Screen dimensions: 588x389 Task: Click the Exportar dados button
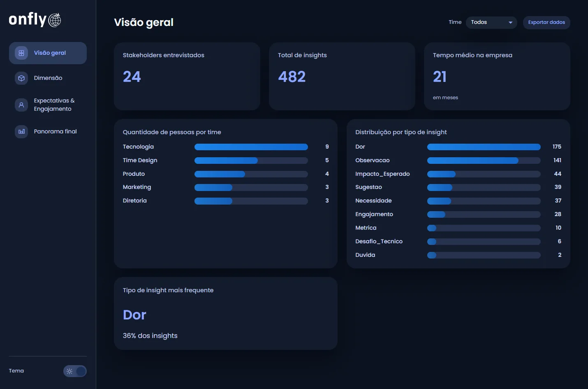pyautogui.click(x=546, y=22)
